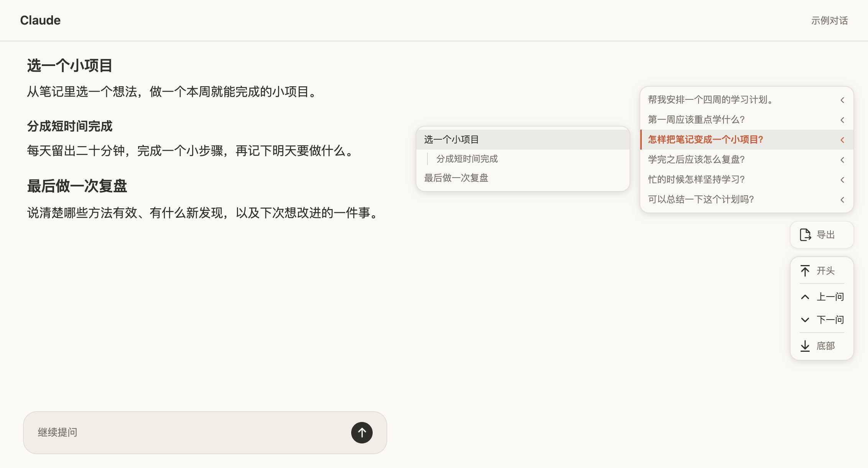868x468 pixels.
Task: Click heading 最后做一次复盘 in the answer
Action: coord(77,186)
